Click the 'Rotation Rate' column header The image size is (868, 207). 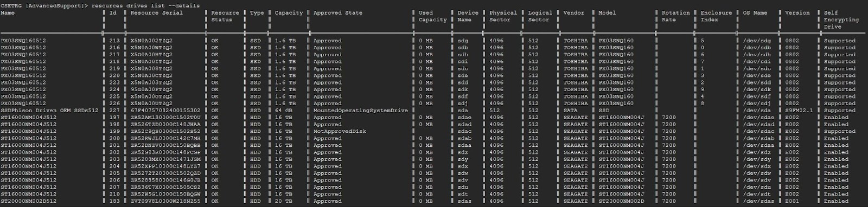[675, 16]
